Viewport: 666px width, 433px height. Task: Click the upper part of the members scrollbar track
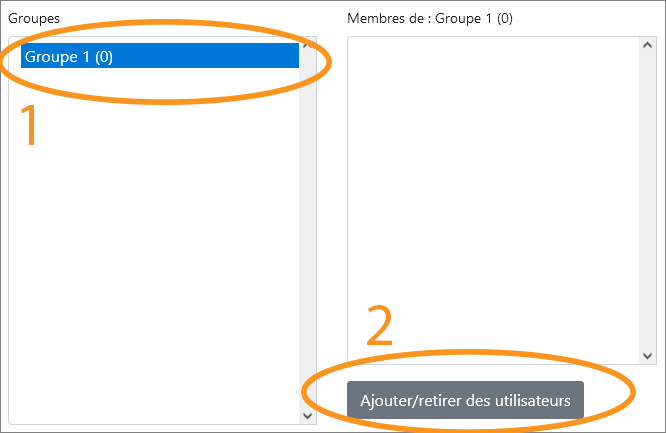pyautogui.click(x=647, y=106)
